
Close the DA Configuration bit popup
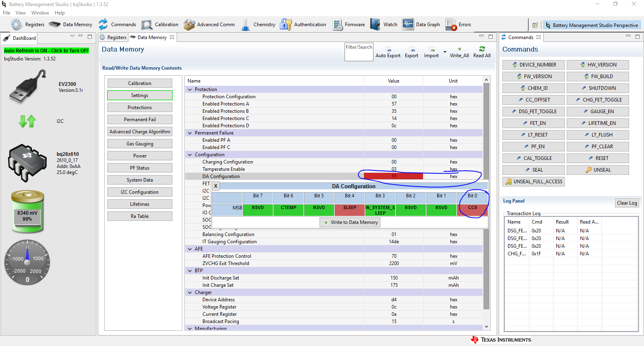[216, 186]
